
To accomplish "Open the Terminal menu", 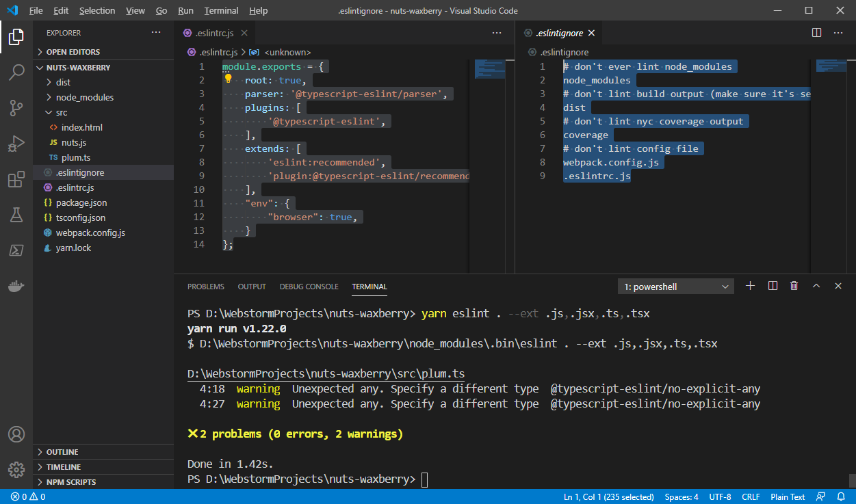I will [220, 10].
